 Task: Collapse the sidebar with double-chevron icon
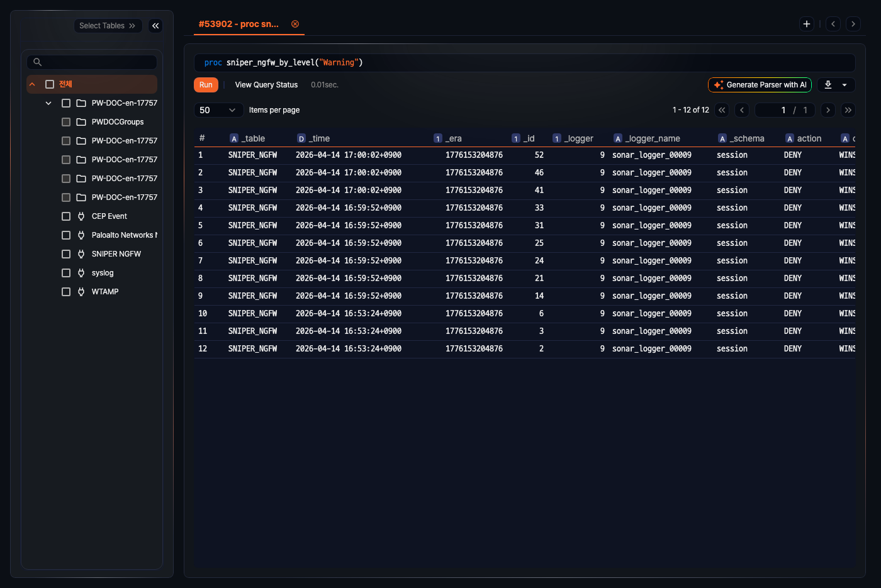[155, 26]
